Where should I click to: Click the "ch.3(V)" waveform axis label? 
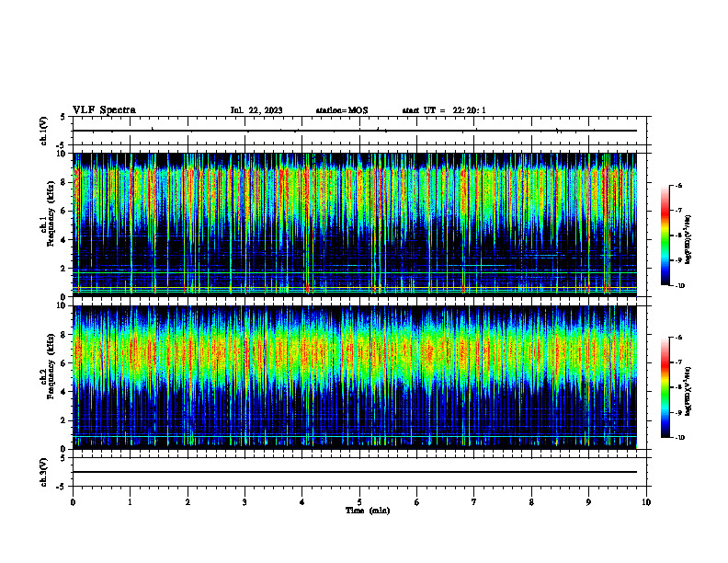tap(43, 472)
